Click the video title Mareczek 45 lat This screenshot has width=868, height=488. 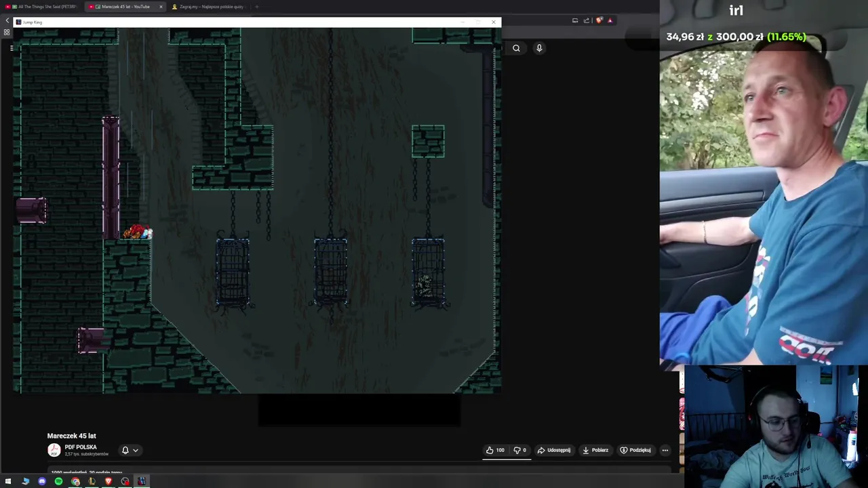point(71,436)
